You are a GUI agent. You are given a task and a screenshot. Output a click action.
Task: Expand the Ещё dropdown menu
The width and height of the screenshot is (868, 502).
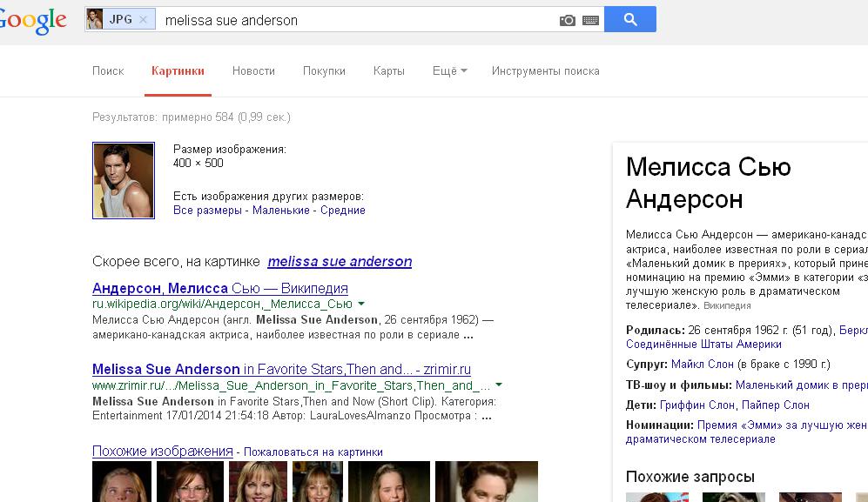(x=449, y=70)
